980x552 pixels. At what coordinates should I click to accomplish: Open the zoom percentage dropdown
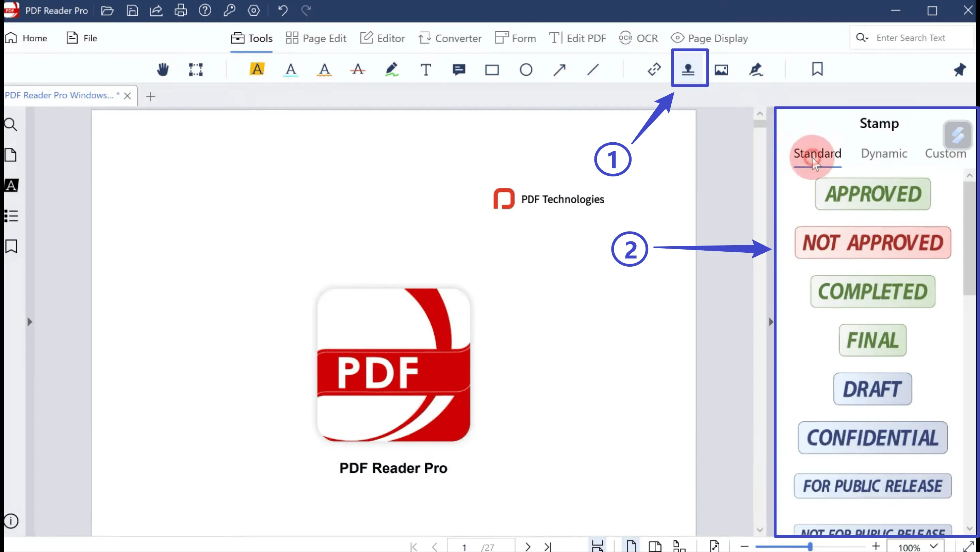pos(934,546)
